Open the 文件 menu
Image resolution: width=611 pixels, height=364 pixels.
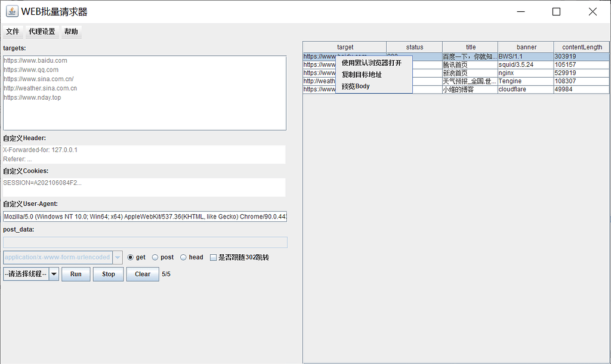click(13, 32)
